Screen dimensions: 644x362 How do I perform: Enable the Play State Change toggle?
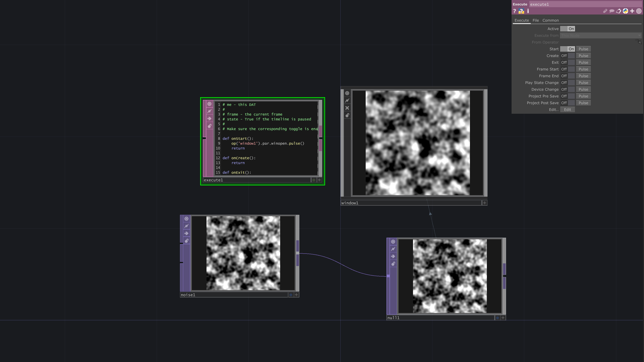click(x=567, y=83)
